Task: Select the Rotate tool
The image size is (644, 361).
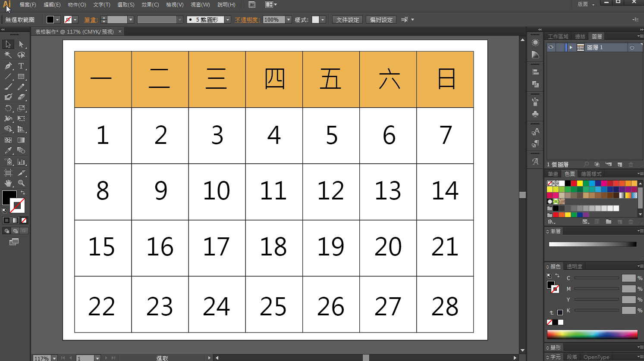Action: tap(8, 108)
